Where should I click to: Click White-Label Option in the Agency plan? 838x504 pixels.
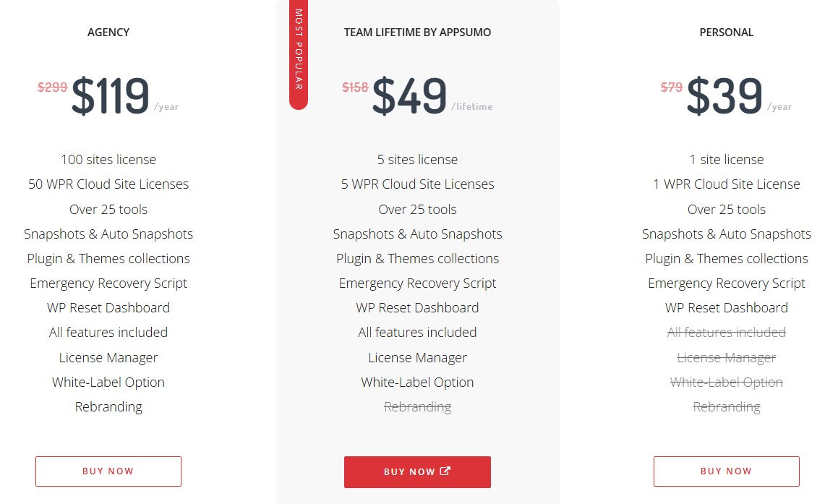coord(108,383)
